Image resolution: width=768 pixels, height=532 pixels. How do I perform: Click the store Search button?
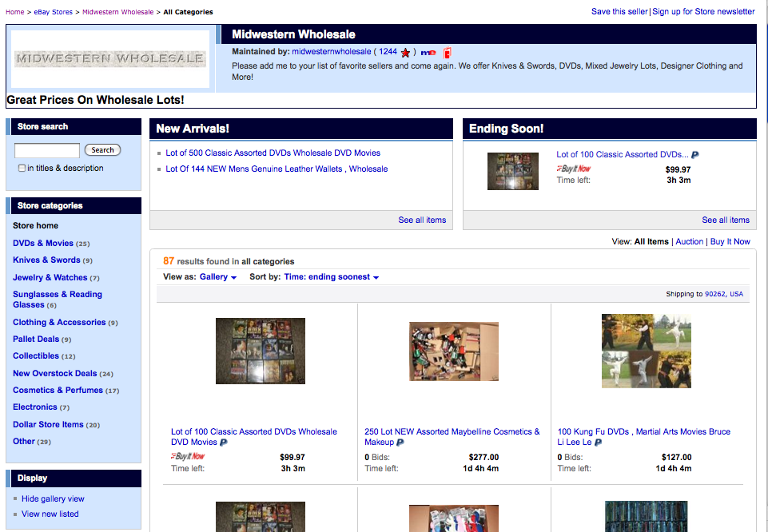(102, 149)
